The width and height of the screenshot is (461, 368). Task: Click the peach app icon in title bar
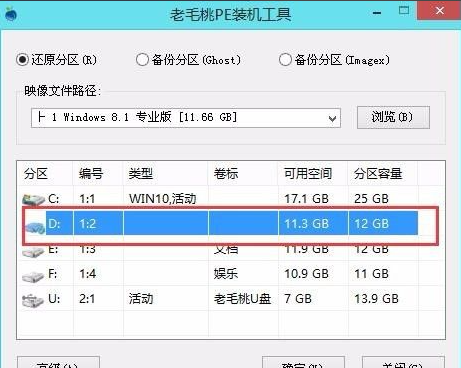click(11, 14)
